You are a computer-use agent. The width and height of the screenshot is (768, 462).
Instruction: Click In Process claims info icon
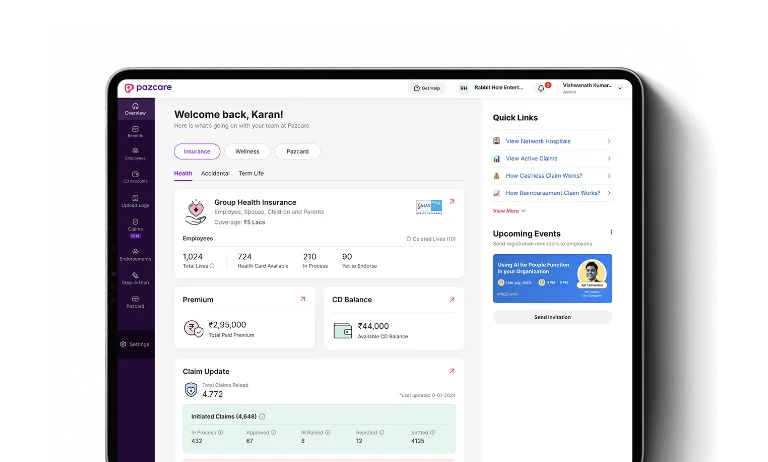220,433
